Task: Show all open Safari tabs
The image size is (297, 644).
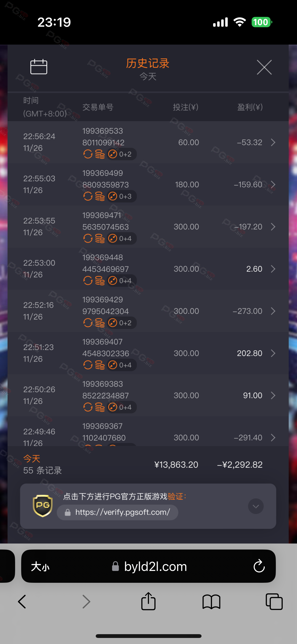Action: pos(274,602)
